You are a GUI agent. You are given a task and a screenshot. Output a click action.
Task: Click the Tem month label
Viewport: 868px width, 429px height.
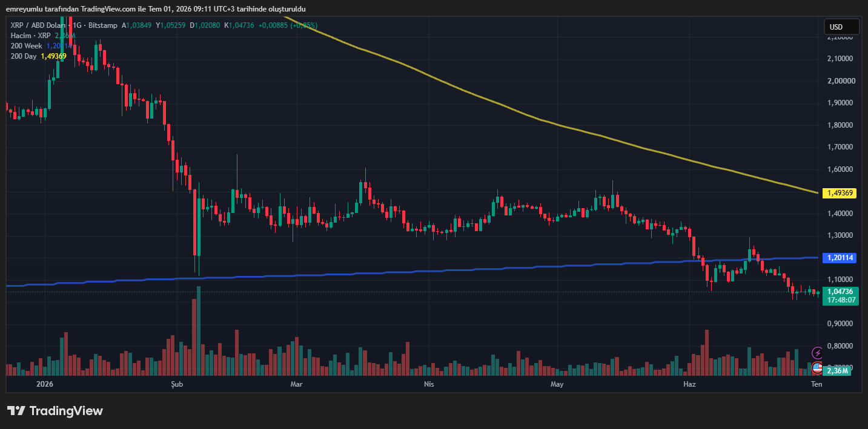coord(817,384)
